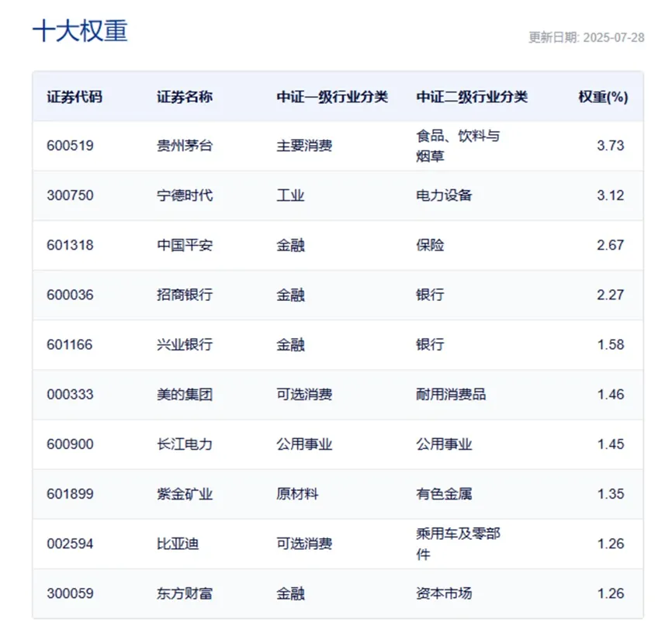Click 原材料 industry cell
Viewport: 672px width, 636px height.
(297, 493)
